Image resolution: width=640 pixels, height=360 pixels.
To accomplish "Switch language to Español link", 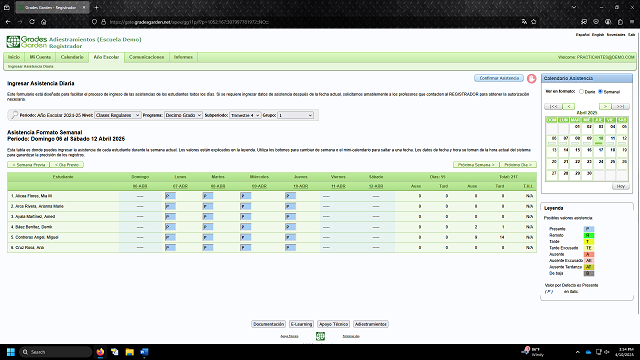I will click(x=582, y=35).
